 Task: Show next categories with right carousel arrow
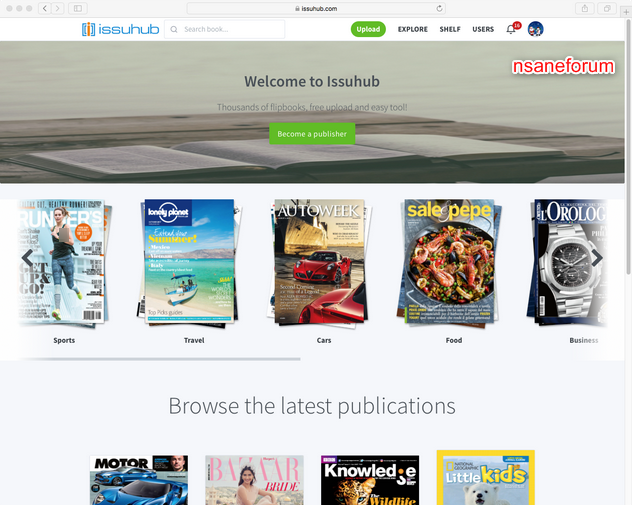tap(597, 258)
